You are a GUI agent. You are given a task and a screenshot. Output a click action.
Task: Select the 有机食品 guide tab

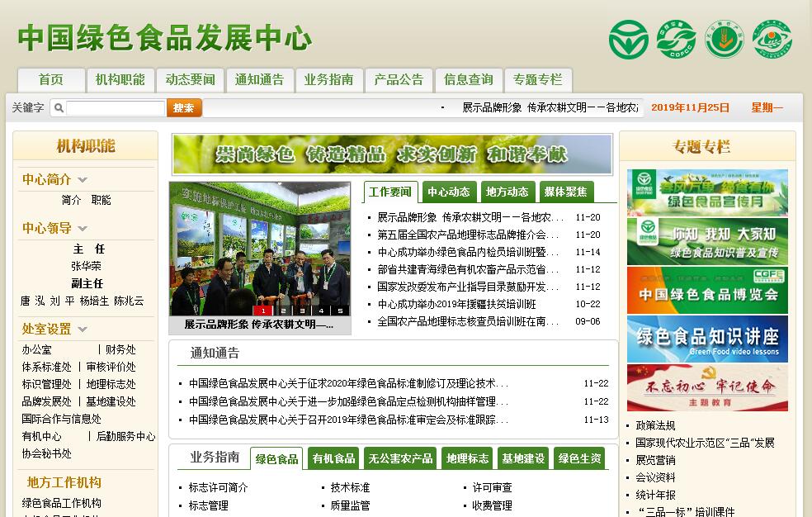click(x=334, y=458)
